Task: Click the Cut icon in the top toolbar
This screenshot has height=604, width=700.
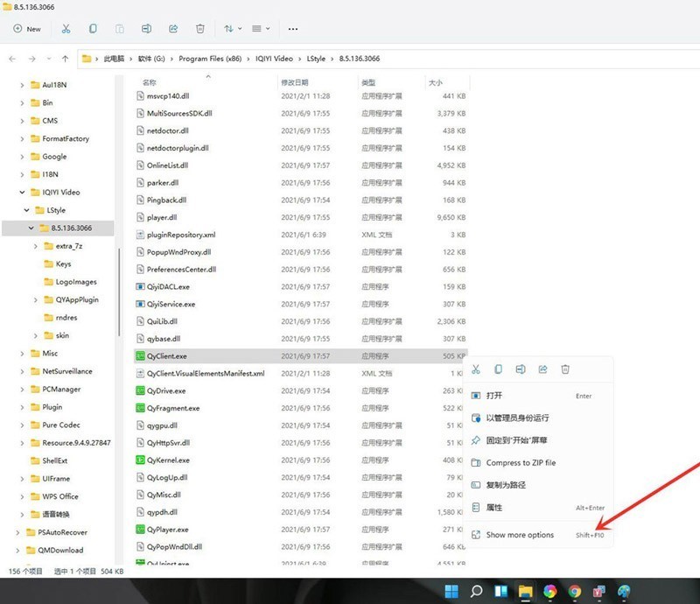Action: pos(66,29)
